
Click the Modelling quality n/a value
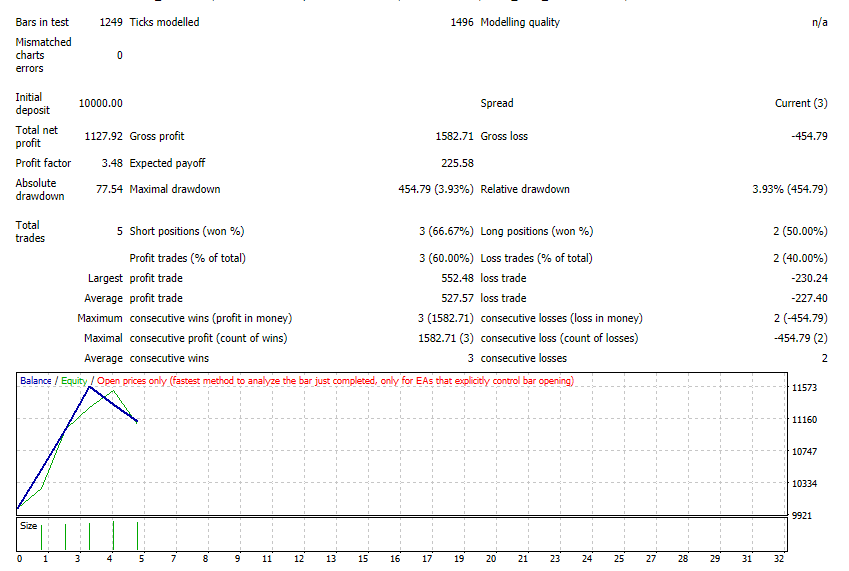tap(820, 22)
